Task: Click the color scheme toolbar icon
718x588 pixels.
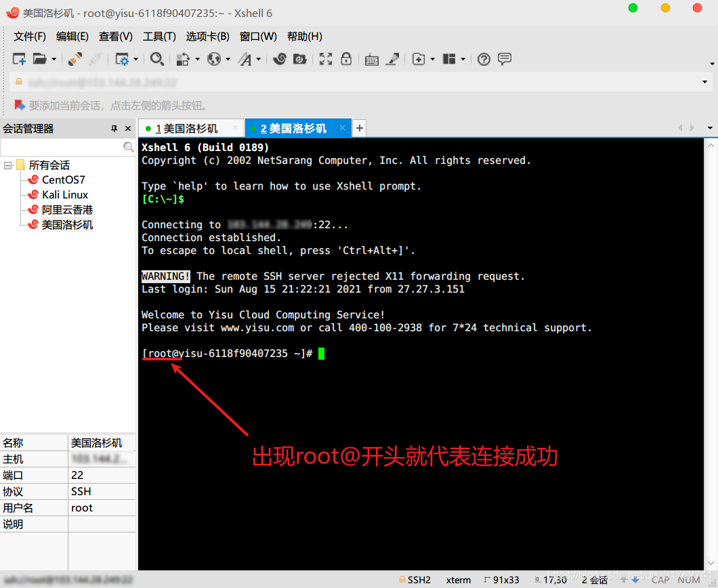Action: [x=183, y=59]
